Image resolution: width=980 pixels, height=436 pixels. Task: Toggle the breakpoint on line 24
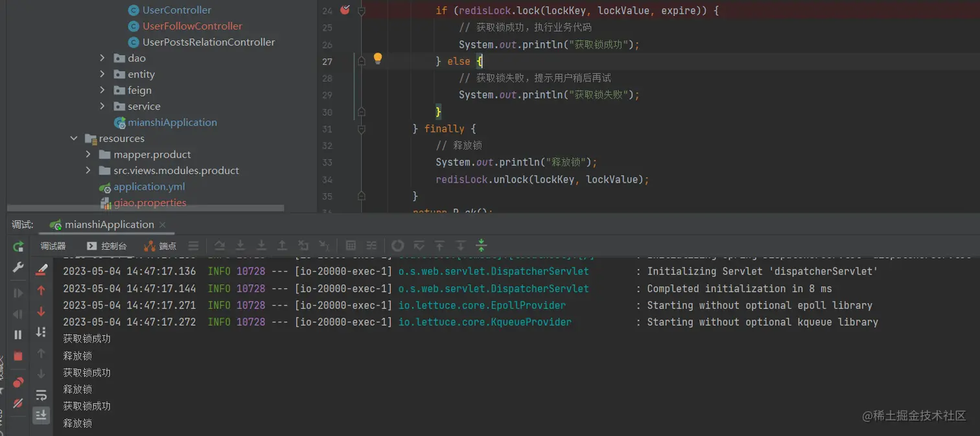(x=345, y=10)
